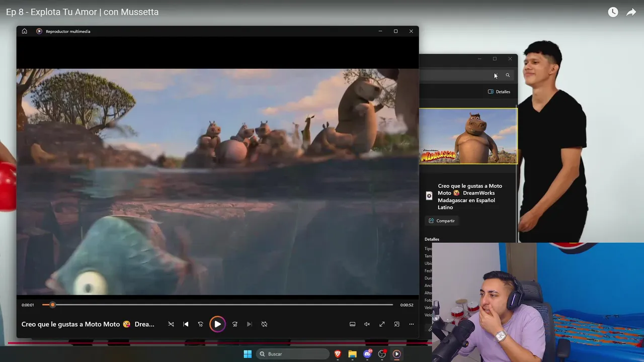Click the total duration 0:00:52
The height and width of the screenshot is (362, 644).
tap(407, 305)
